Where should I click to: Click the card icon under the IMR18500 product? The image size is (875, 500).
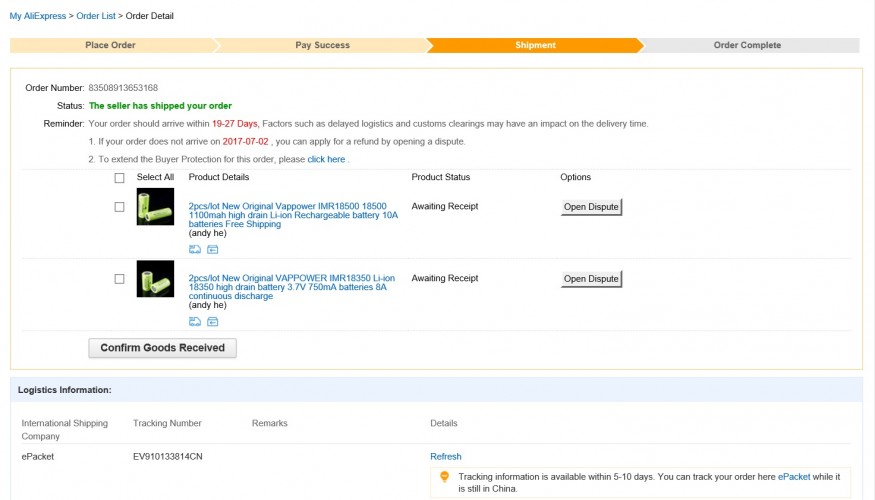[212, 249]
